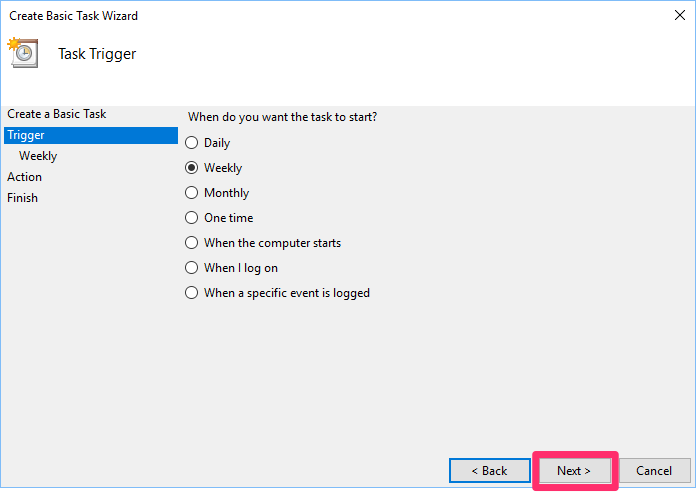This screenshot has width=696, height=492.
Task: Click the Next button
Action: point(574,470)
